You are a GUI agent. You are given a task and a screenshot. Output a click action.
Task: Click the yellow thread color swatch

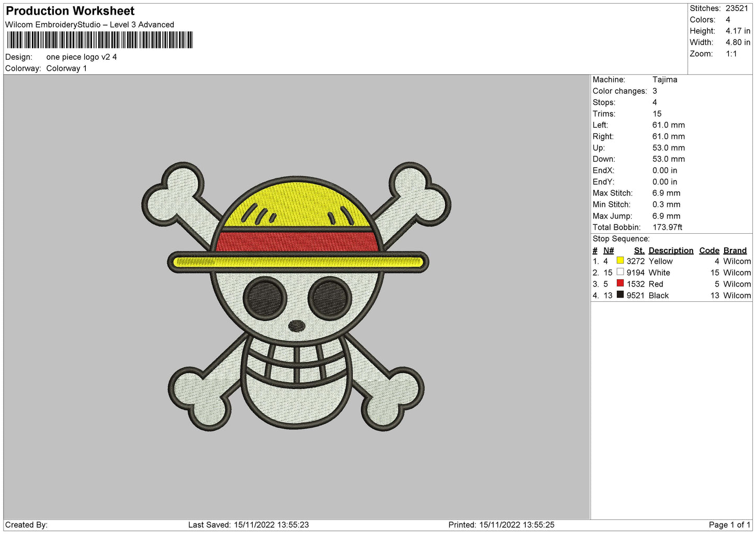620,260
